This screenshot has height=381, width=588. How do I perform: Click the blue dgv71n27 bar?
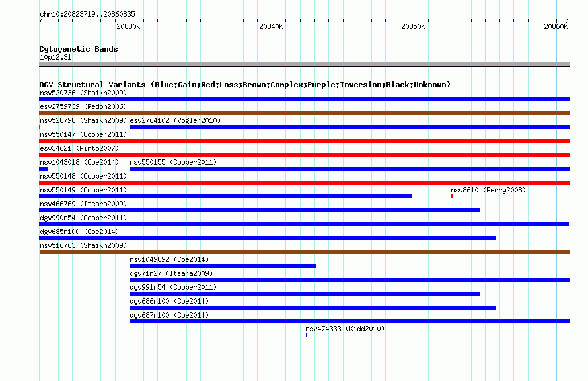click(349, 280)
